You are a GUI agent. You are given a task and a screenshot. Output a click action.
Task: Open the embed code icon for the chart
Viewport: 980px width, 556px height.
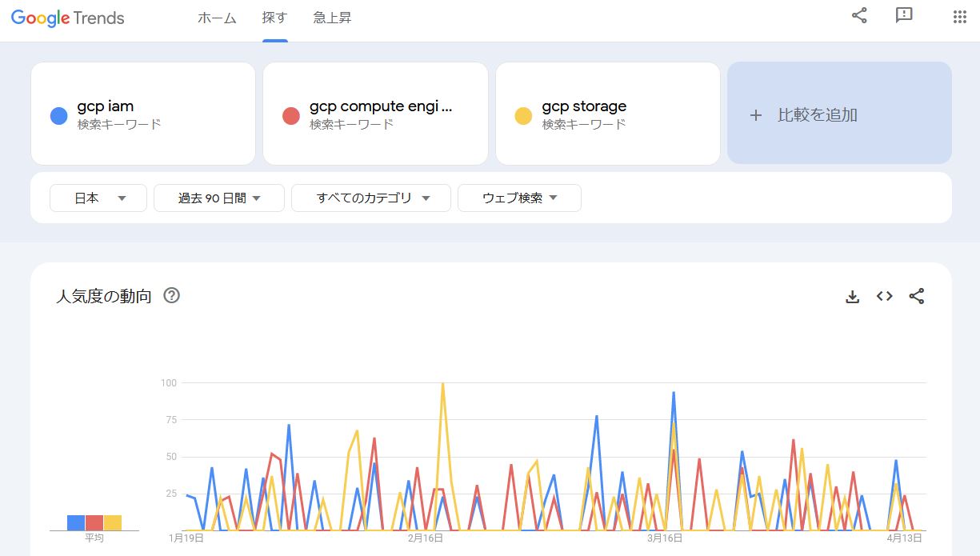pos(884,296)
